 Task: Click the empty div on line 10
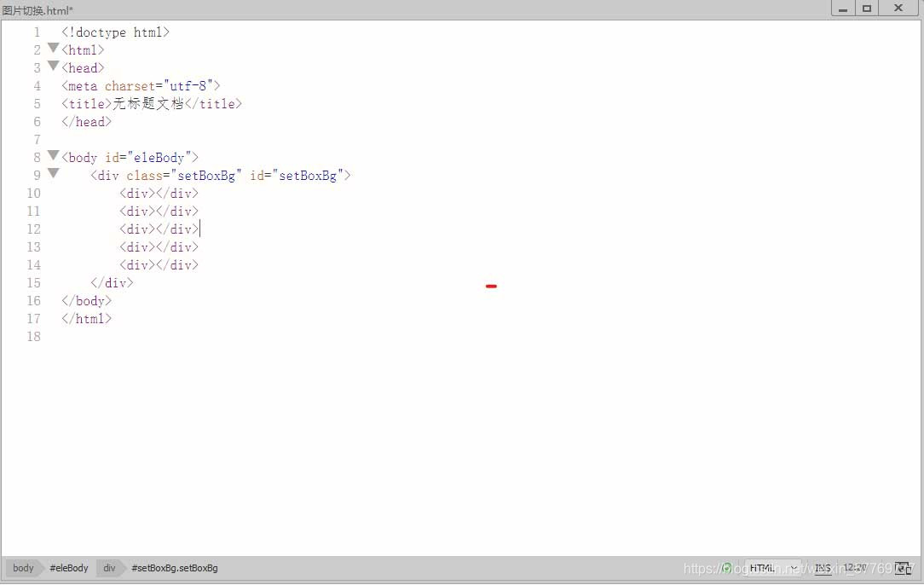(x=159, y=193)
